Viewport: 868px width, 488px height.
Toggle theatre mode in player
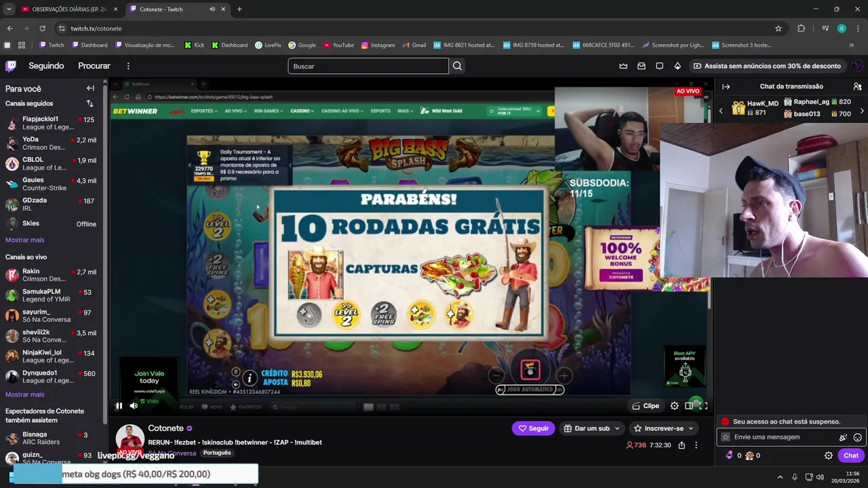tap(689, 406)
